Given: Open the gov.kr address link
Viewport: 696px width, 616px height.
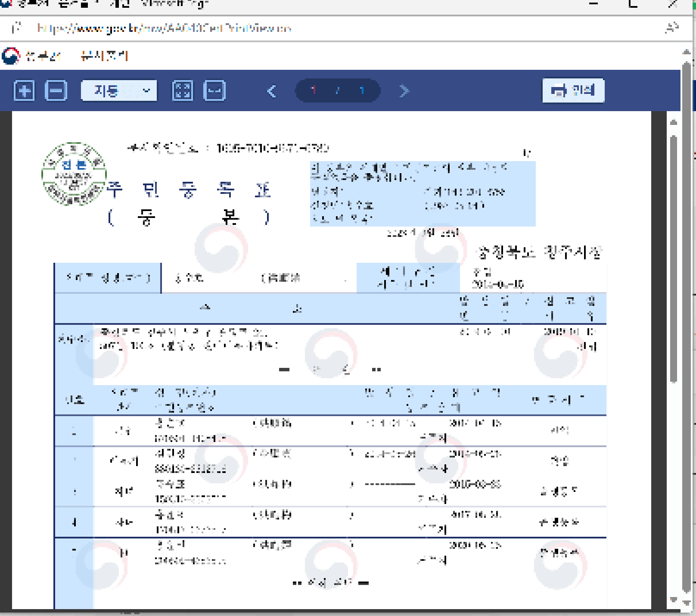Looking at the screenshot, I should (x=163, y=28).
